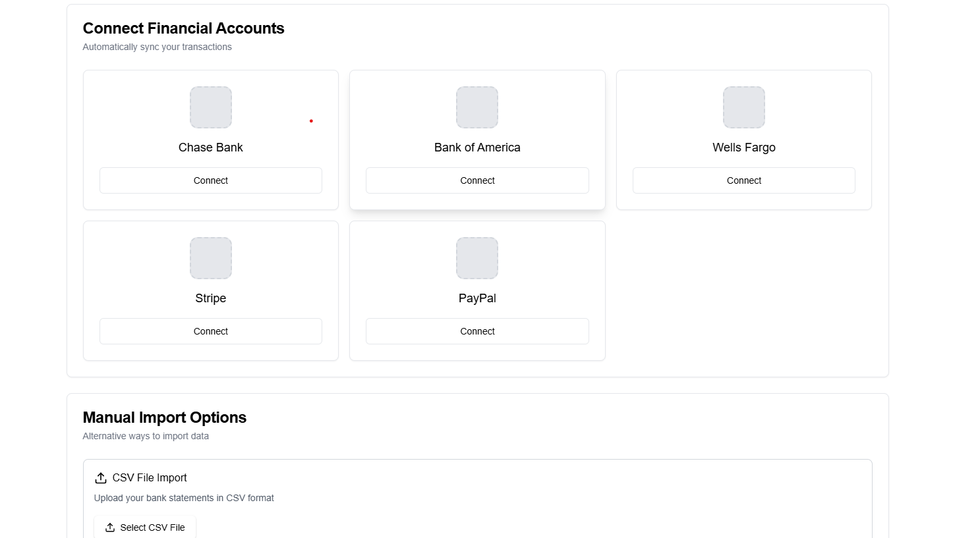
Task: Click the Chase Bank label
Action: (211, 148)
